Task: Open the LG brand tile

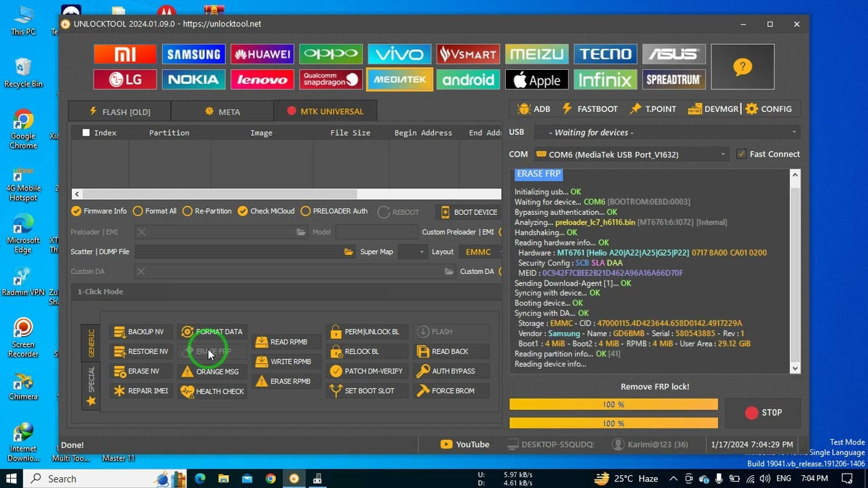Action: [125, 79]
